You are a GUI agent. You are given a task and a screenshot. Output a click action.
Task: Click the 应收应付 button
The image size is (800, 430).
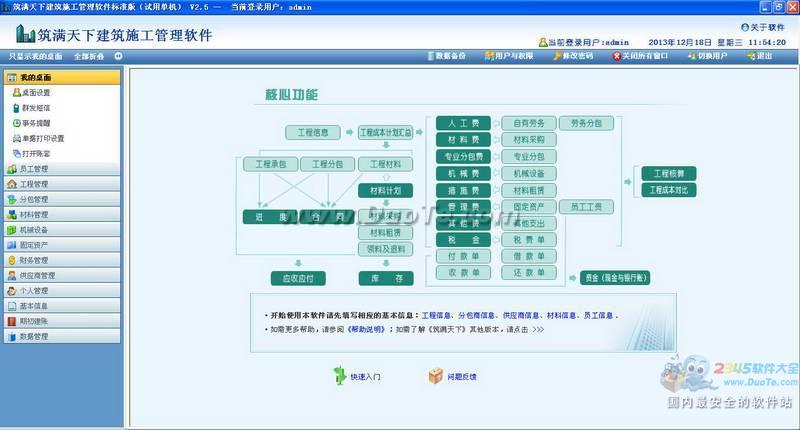298,279
